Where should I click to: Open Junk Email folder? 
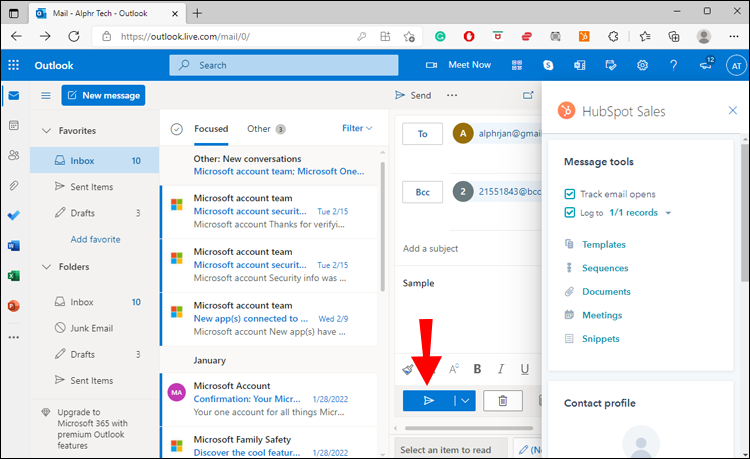click(x=95, y=328)
